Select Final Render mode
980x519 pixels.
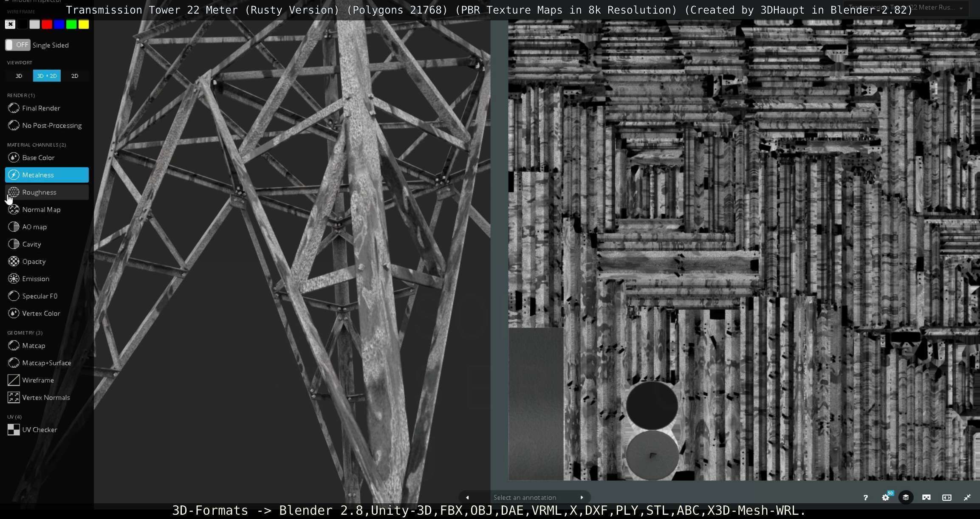tap(47, 108)
